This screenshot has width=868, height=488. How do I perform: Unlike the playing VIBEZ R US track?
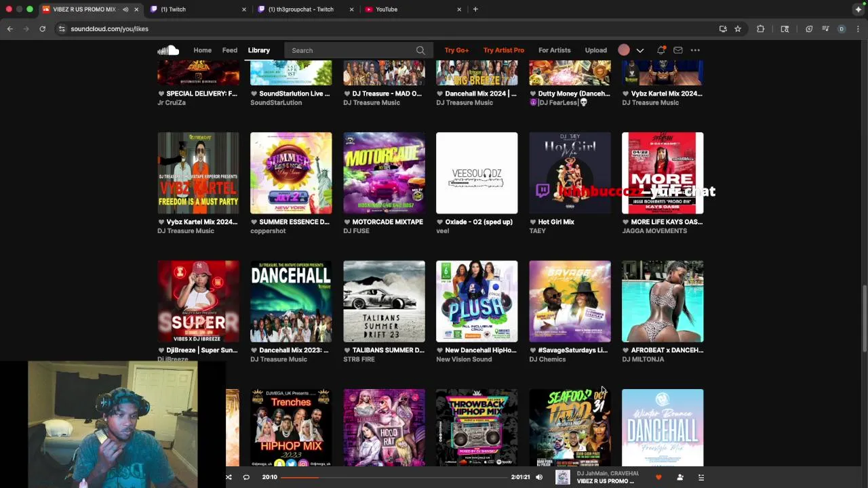[658, 477]
